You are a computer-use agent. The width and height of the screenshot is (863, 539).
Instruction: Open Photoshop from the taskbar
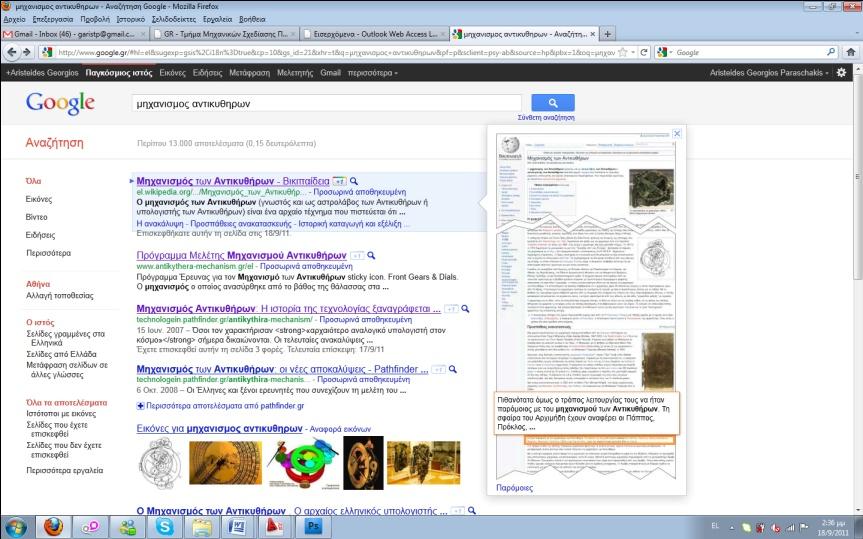click(313, 527)
